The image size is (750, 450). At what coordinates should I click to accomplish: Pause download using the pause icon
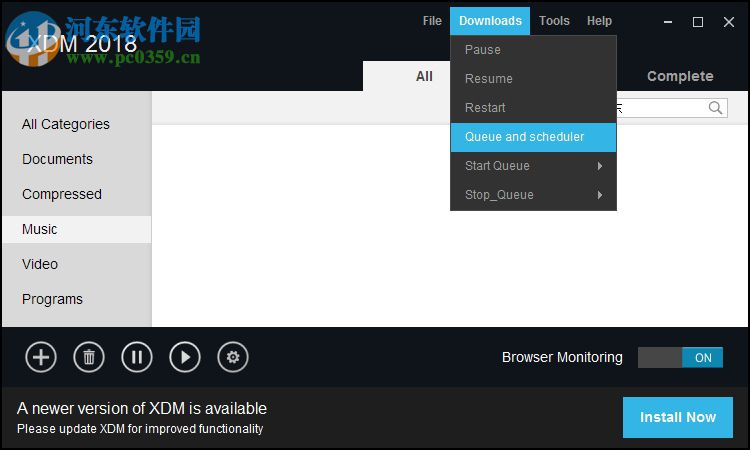137,357
